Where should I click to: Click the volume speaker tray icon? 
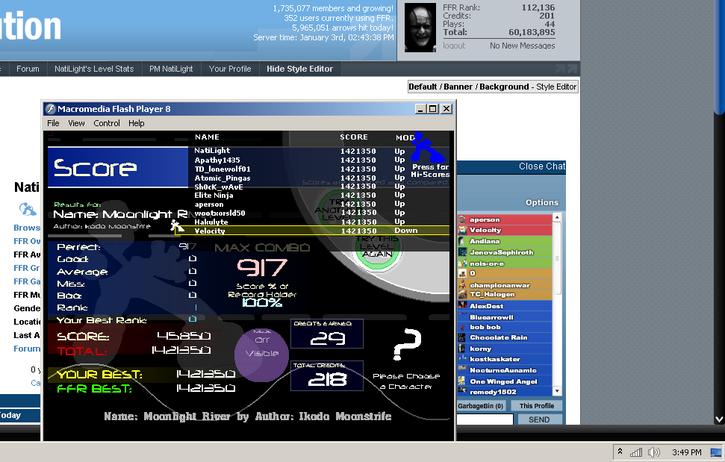point(653,452)
